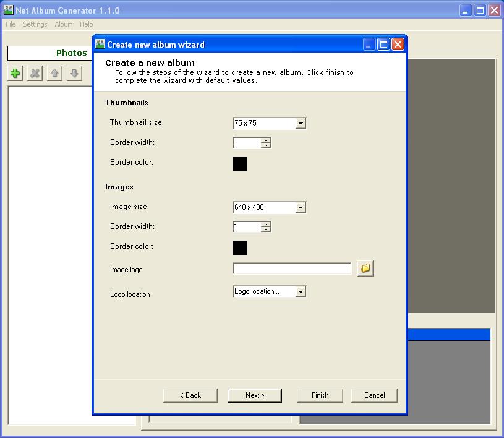Image resolution: width=504 pixels, height=438 pixels.
Task: Click the Move photo down arrow icon
Action: point(74,74)
